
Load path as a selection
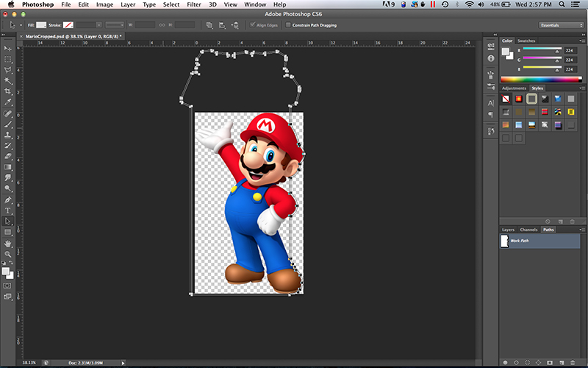coord(527,362)
